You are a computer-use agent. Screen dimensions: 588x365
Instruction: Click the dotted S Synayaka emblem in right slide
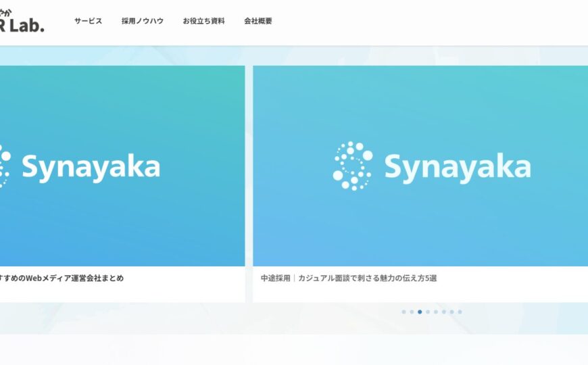(353, 166)
